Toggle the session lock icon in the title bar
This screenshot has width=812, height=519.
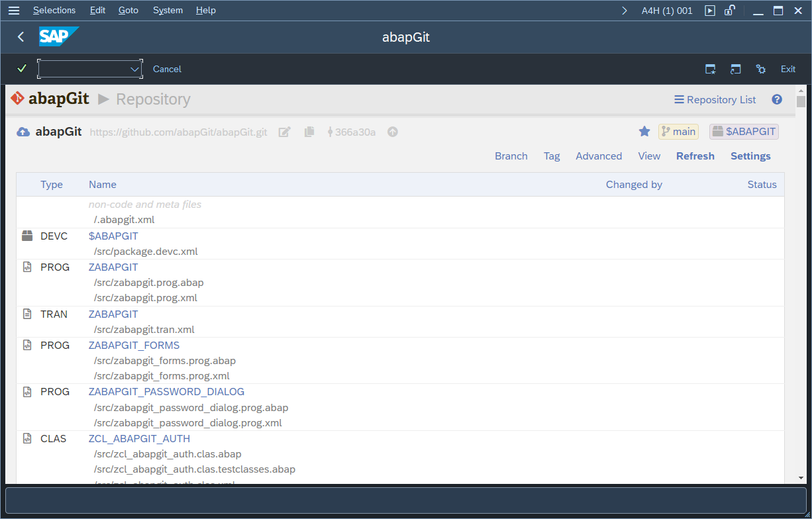tap(731, 10)
